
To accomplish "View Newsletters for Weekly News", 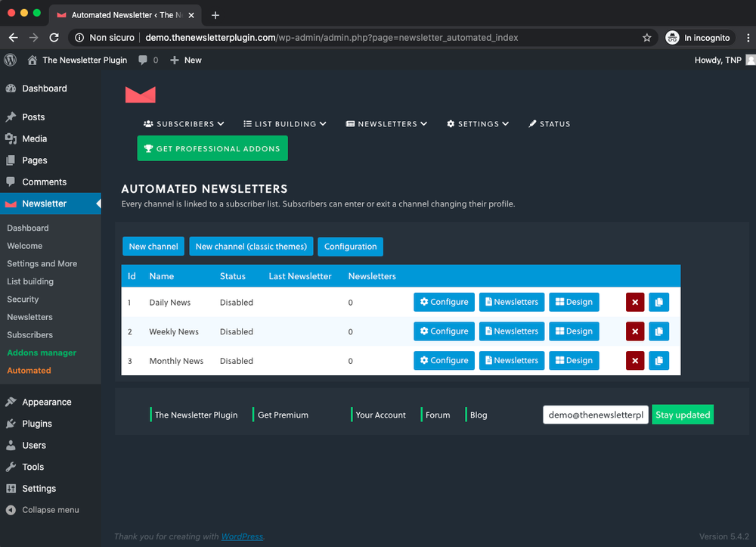I will point(512,331).
